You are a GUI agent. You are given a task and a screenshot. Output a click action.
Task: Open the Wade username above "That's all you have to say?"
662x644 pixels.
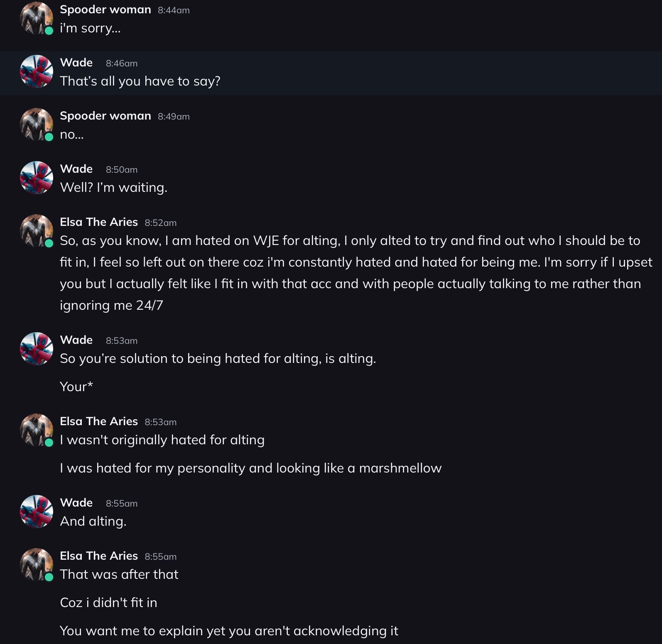pyautogui.click(x=76, y=63)
